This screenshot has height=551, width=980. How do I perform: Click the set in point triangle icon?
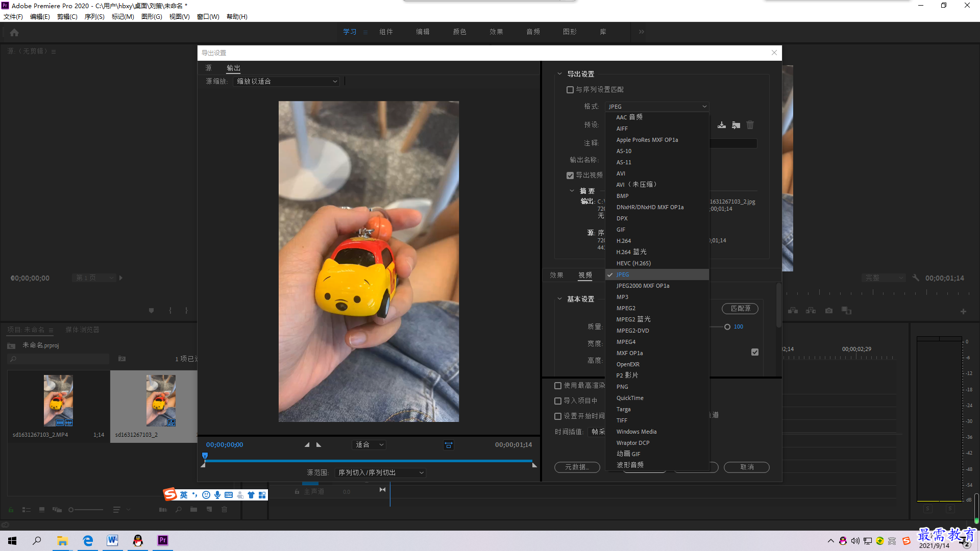click(307, 445)
